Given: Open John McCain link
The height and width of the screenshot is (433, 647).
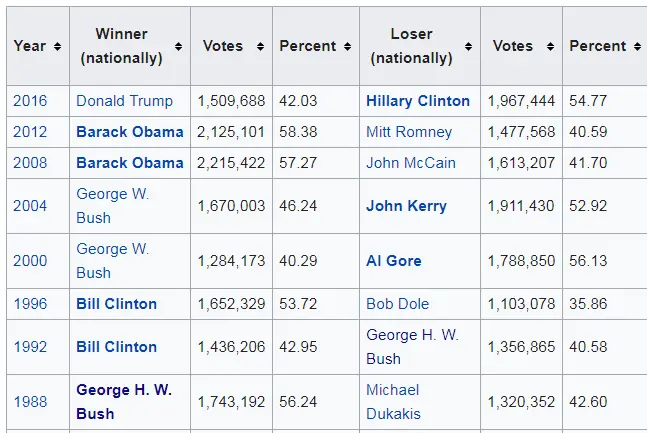Looking at the screenshot, I should click(x=411, y=163).
